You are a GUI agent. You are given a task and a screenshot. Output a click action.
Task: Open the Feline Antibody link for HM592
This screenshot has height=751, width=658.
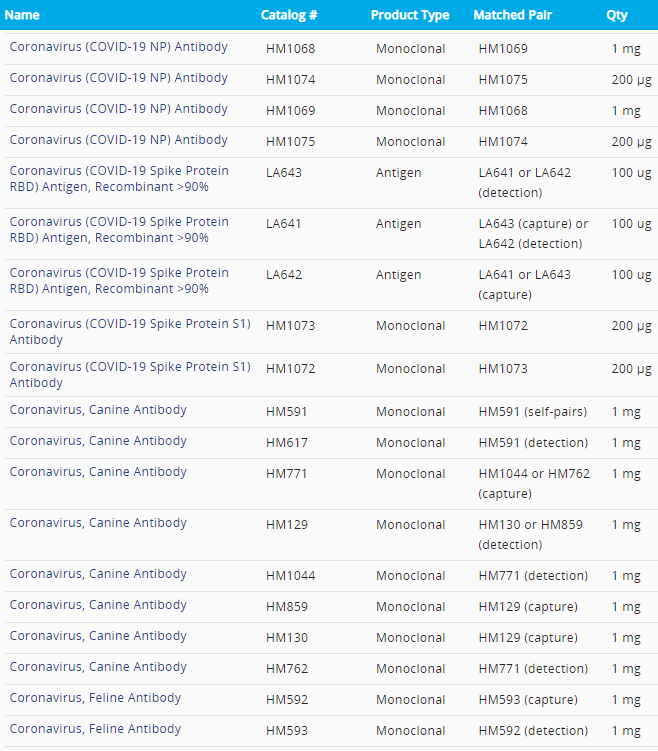click(x=96, y=698)
